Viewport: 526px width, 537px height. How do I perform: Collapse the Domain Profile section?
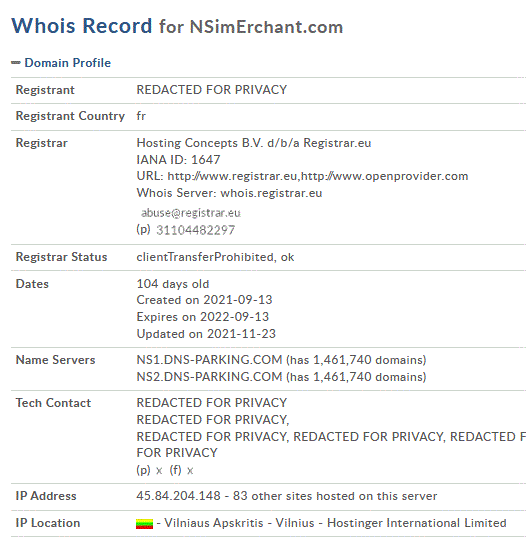pyautogui.click(x=16, y=63)
